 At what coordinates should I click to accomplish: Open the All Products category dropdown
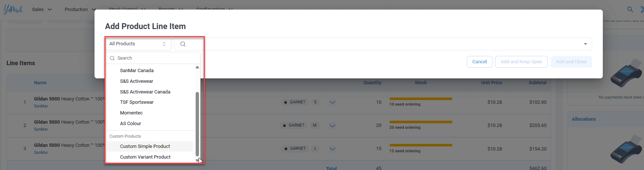pyautogui.click(x=138, y=44)
